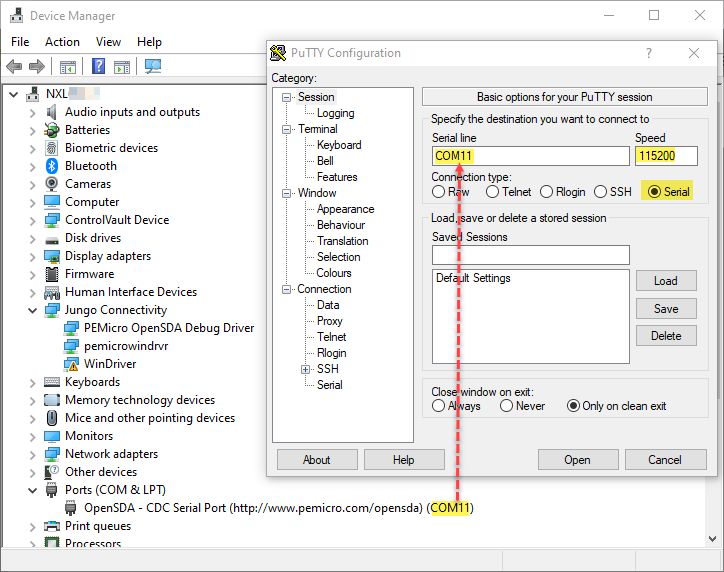Screen dimensions: 724x572
Task: Choose Never for close window on exit
Action: [522, 406]
